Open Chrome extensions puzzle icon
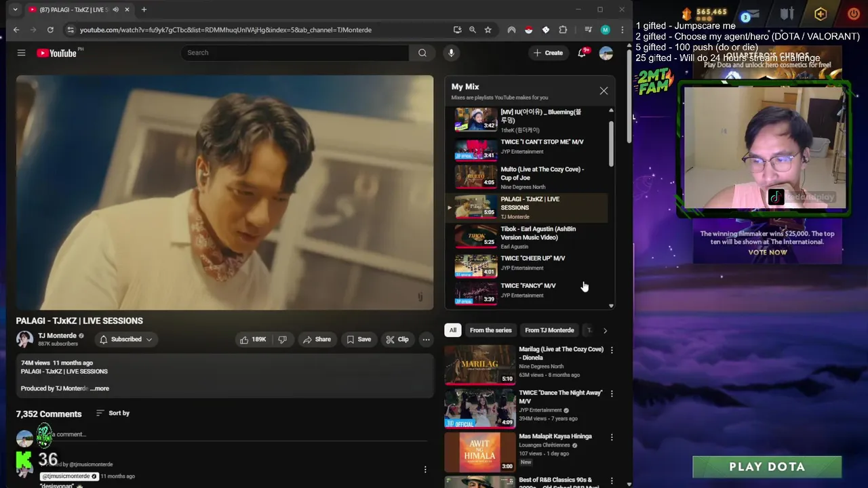Image resolution: width=868 pixels, height=488 pixels. point(563,30)
